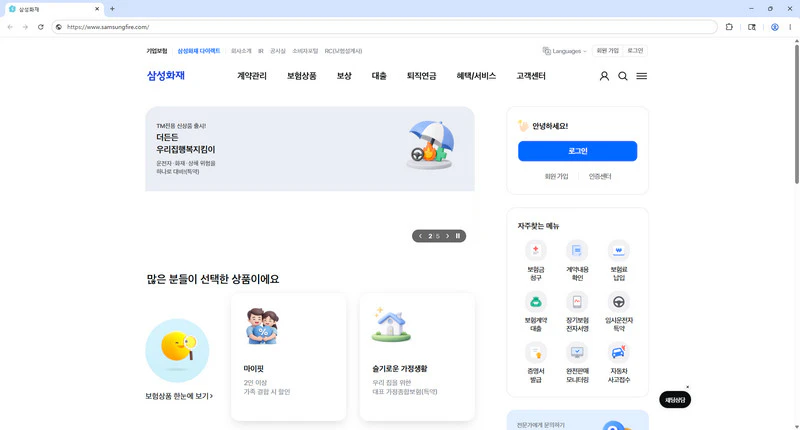Open the 보험계약 대출 quick menu icon
800x430 pixels.
535,301
